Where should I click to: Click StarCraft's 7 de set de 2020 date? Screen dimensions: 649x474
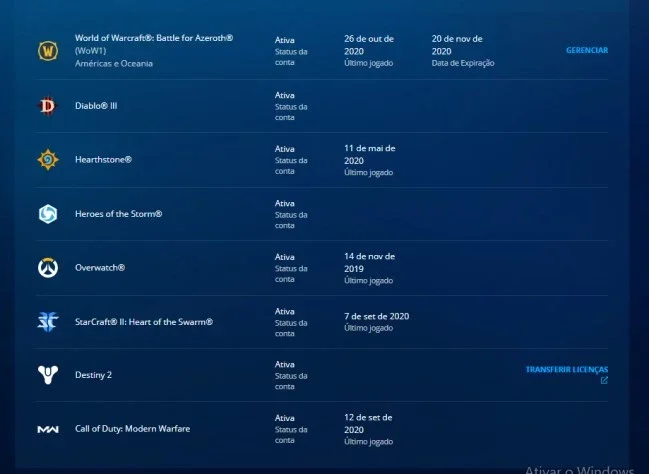tap(377, 317)
